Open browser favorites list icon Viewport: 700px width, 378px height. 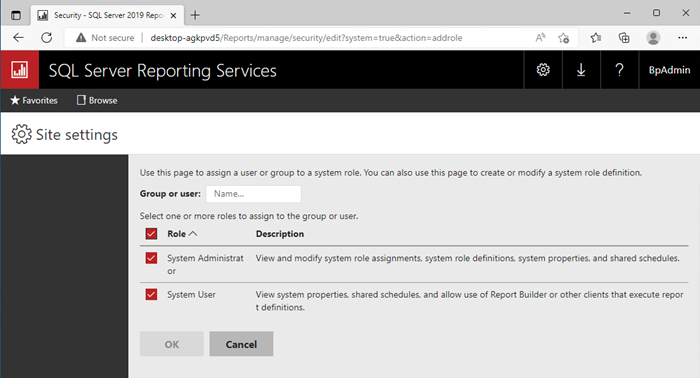pos(596,38)
